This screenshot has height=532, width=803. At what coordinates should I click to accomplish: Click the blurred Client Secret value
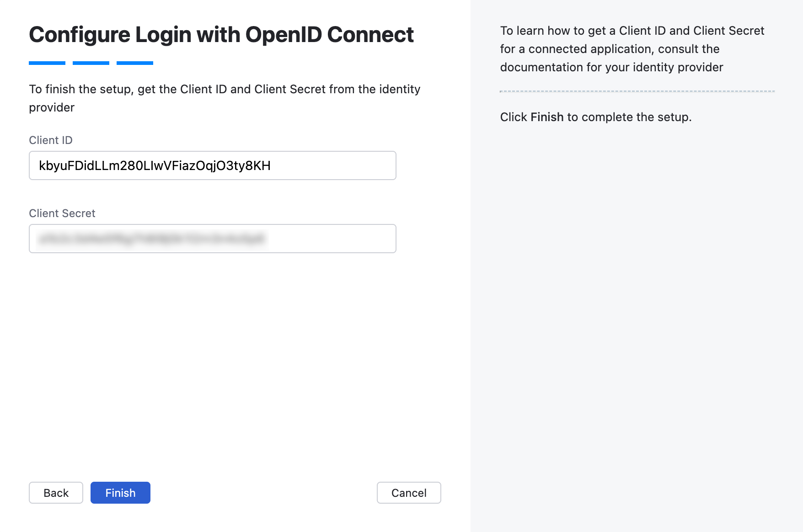point(151,238)
